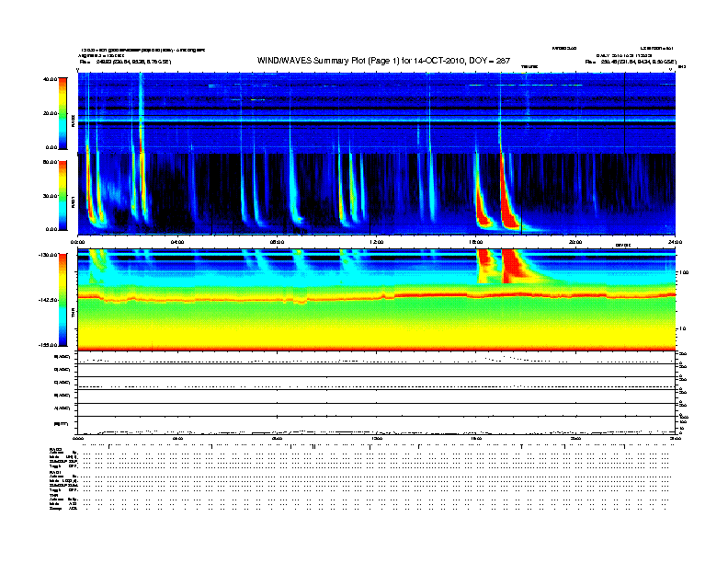728x563 pixels.
Task: Click the RAD2 spectrogram panel
Action: 376,112
